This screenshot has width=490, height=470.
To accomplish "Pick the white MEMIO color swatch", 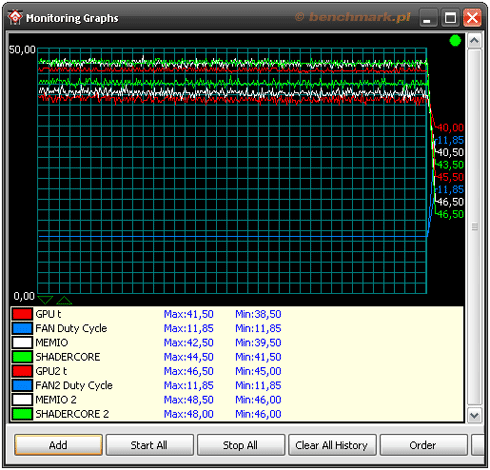I will (x=22, y=343).
